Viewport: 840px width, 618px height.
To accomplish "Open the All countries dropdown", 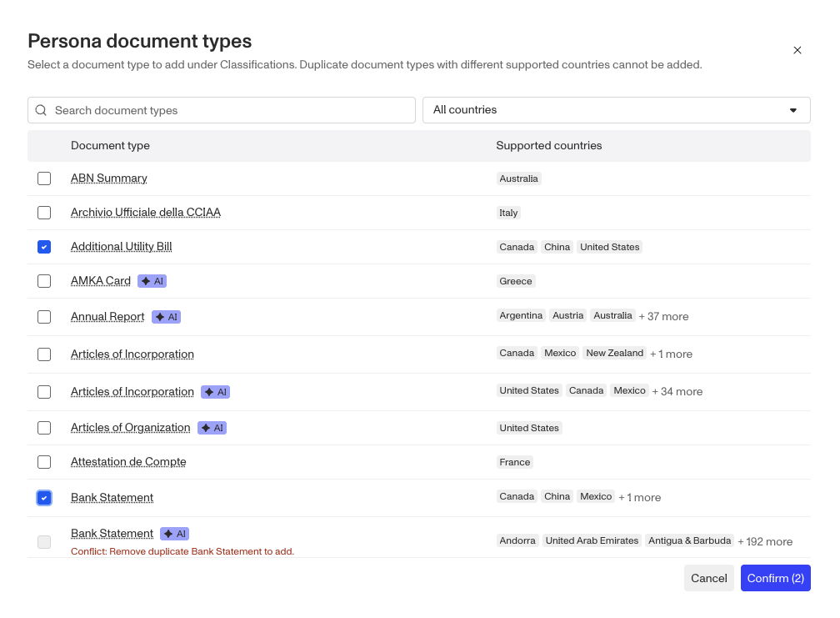I will pyautogui.click(x=616, y=110).
